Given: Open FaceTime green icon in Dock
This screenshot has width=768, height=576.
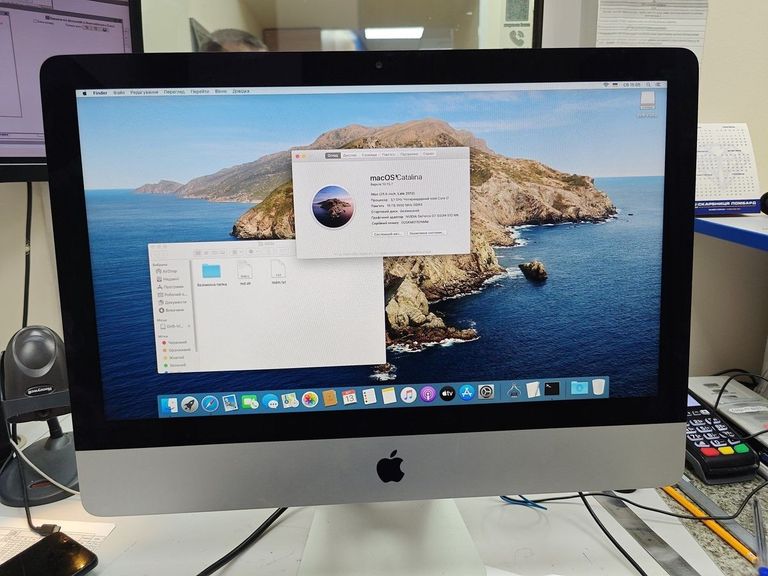Looking at the screenshot, I should pyautogui.click(x=250, y=402).
